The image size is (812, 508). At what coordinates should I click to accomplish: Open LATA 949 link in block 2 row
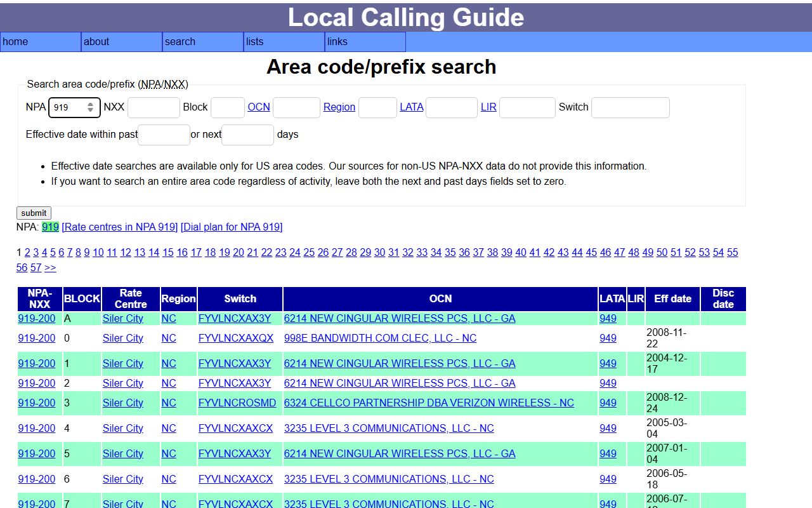(x=608, y=384)
